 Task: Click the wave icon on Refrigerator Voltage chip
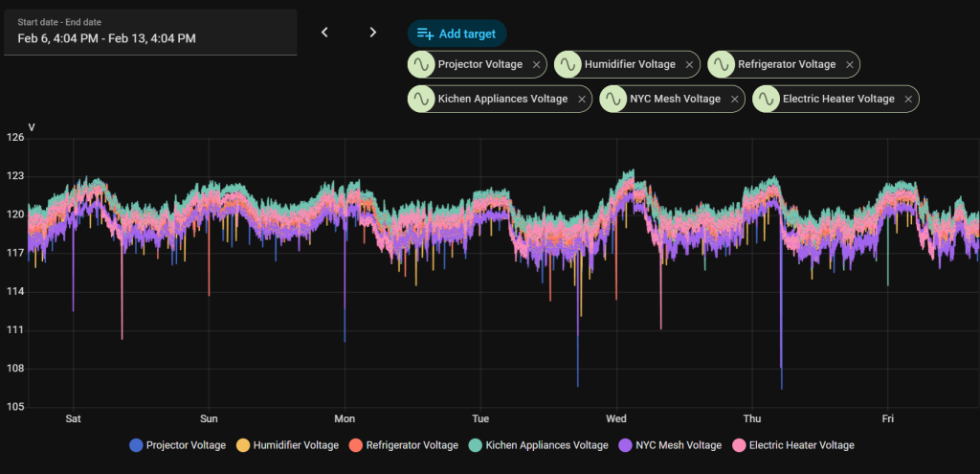click(x=721, y=64)
